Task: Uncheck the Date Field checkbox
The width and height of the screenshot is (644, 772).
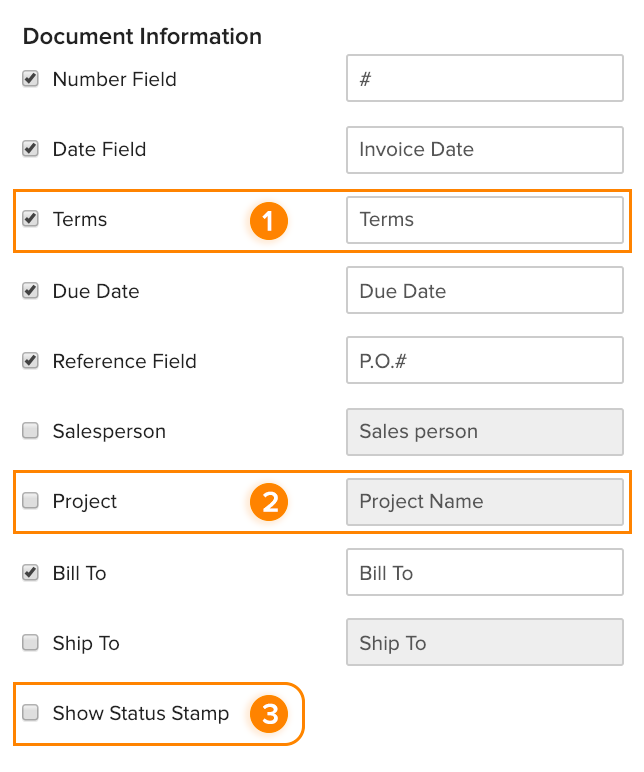Action: click(31, 149)
